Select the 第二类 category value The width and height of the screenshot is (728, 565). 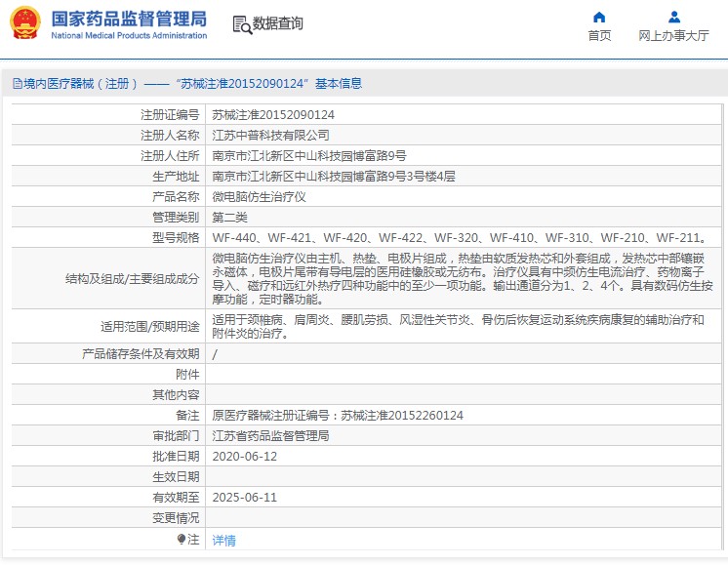tap(230, 217)
